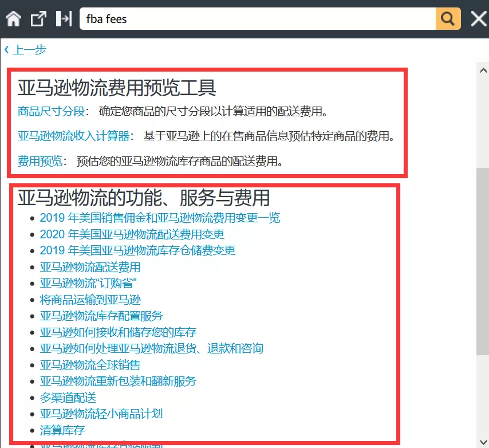Screen dimensions: 489x448
Task: Open the 将商品运输到亚马逊 link
Action: click(x=90, y=300)
